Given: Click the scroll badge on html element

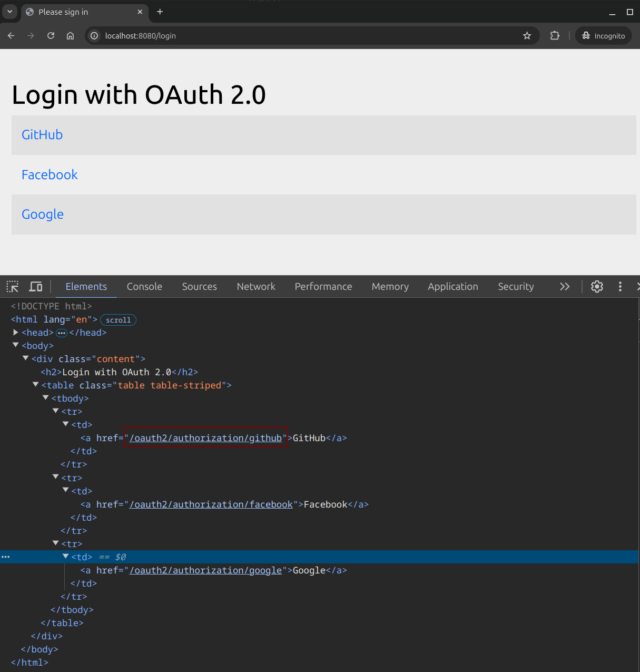Looking at the screenshot, I should point(118,320).
